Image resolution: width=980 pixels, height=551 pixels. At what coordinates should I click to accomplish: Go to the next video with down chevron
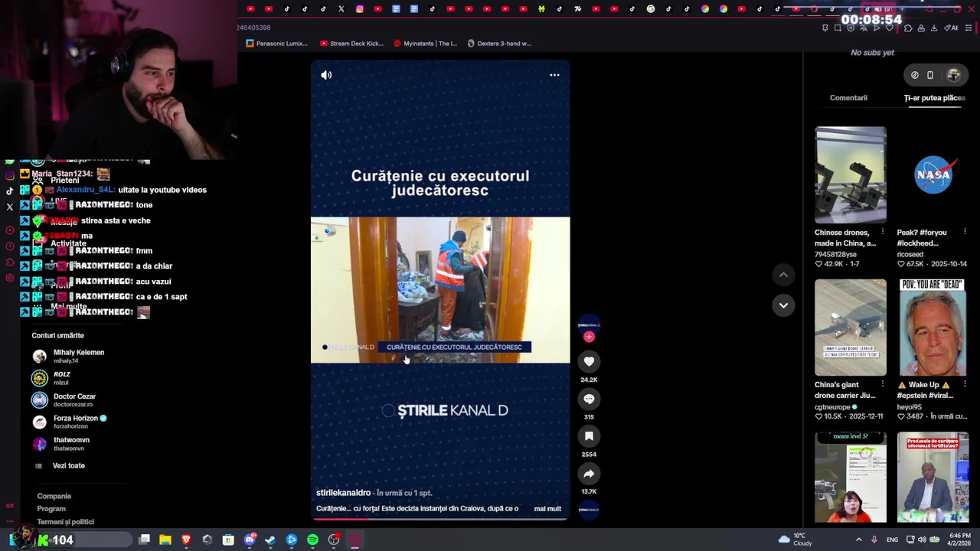click(783, 305)
